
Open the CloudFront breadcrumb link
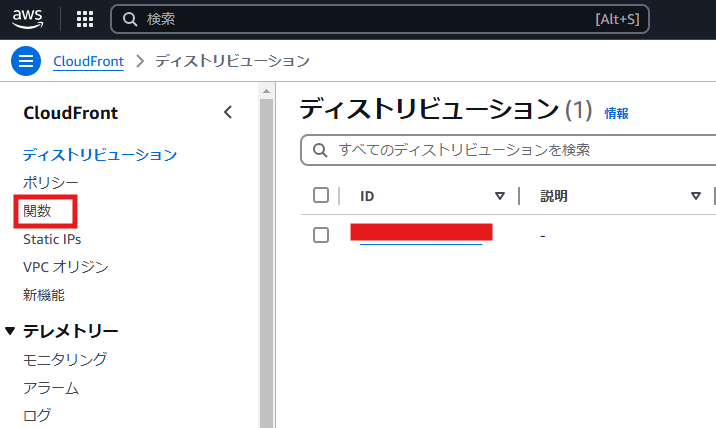coord(89,61)
